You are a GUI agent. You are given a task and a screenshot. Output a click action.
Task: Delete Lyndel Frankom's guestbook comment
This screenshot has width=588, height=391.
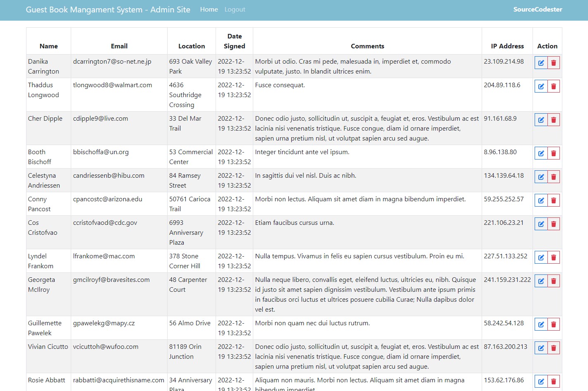pyautogui.click(x=554, y=257)
